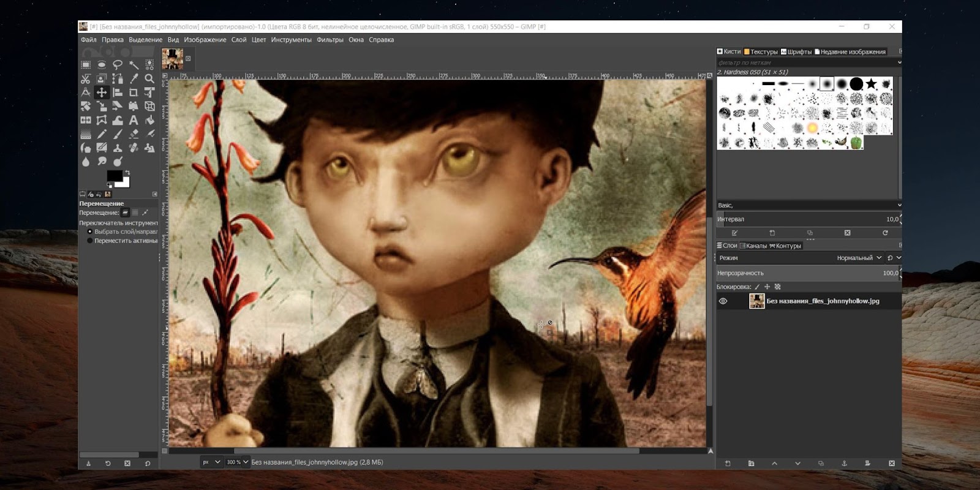The image size is (980, 490).
Task: Select the Dodge/Burn tool
Action: pos(118,162)
